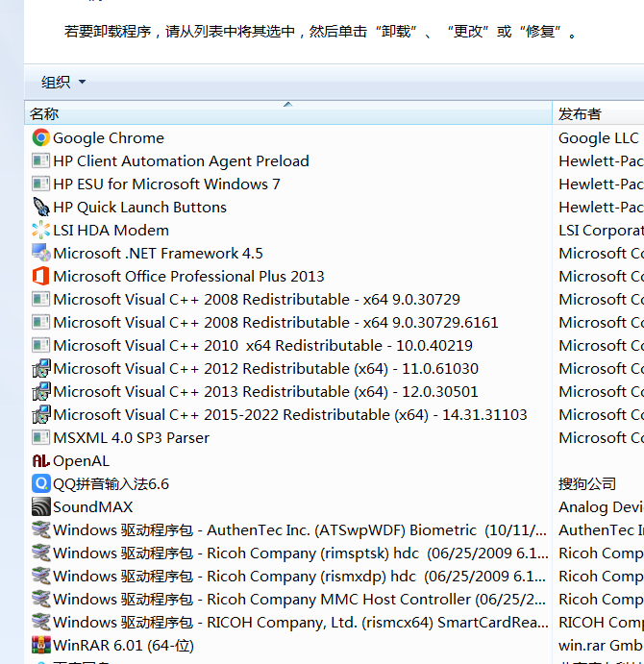Sort list by the 名称 column header
Screen dimensions: 644x664
coord(288,113)
